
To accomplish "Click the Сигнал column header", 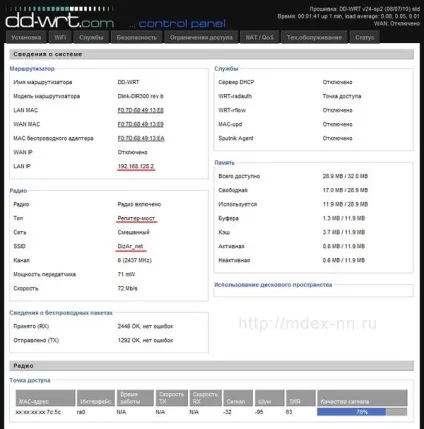I will (x=238, y=398).
